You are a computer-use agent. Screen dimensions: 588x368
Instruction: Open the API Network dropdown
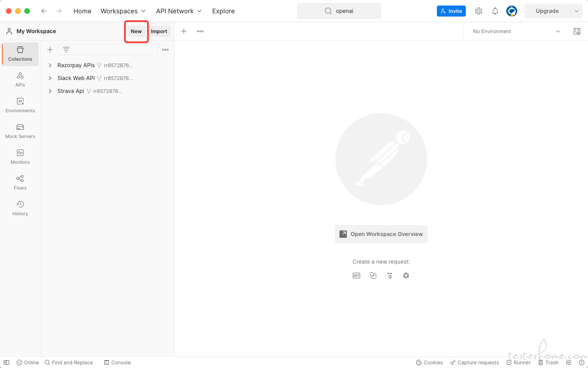(179, 11)
